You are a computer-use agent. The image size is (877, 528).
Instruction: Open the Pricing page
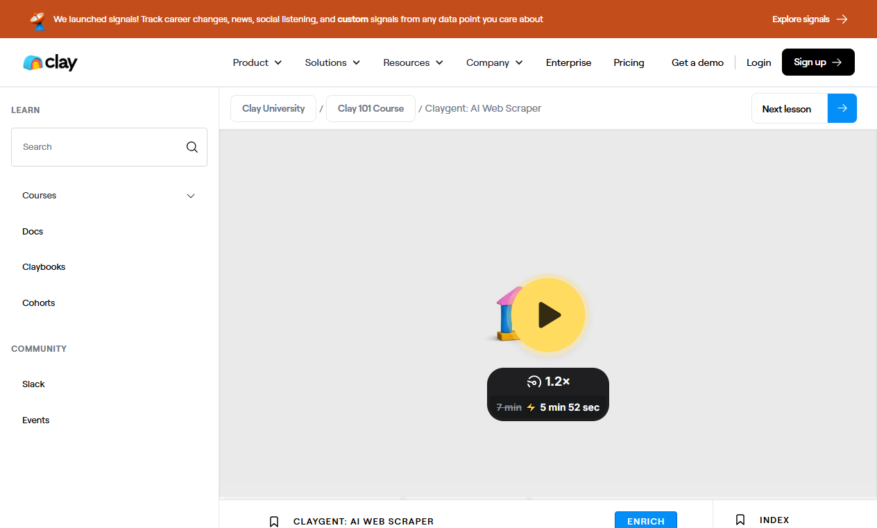pos(629,63)
